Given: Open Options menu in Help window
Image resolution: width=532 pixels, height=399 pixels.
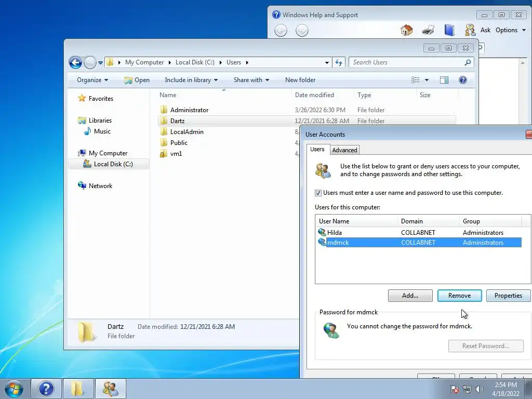Looking at the screenshot, I should click(x=510, y=30).
